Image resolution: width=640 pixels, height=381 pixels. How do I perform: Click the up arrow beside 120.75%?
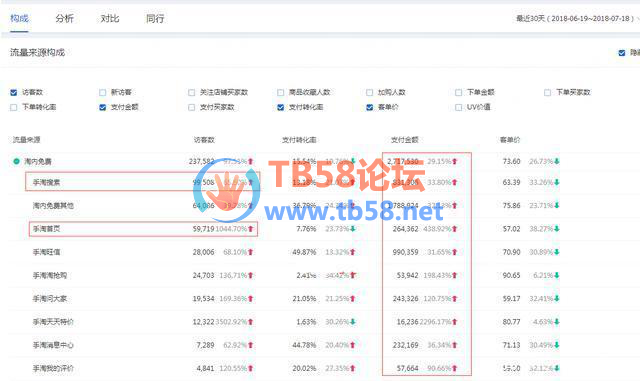point(455,299)
